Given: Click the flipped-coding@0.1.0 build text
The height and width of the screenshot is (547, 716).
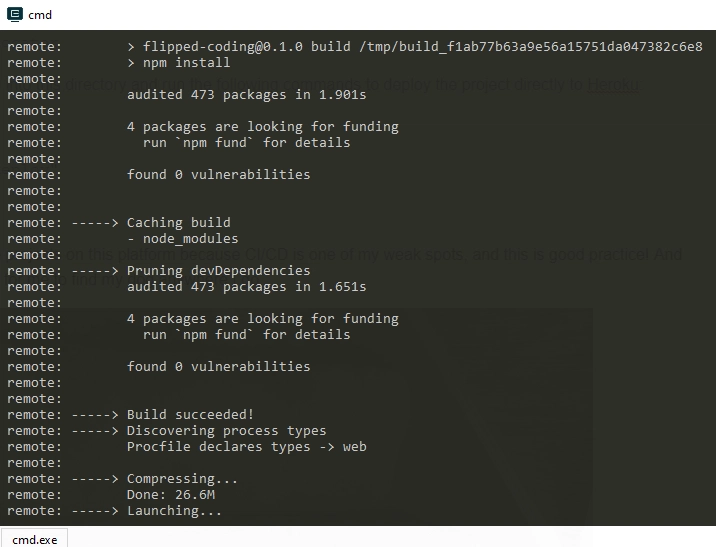Looking at the screenshot, I should click(x=247, y=47).
